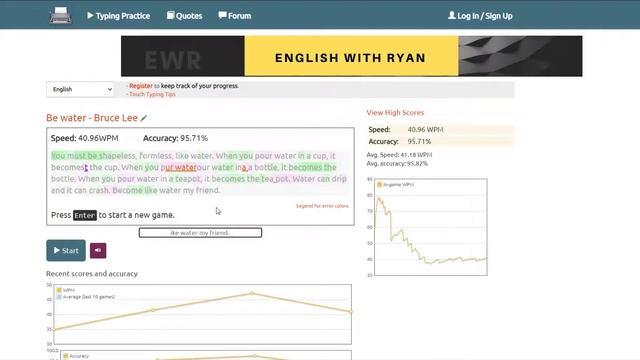Screen dimensions: 640x360
Task: Open the Typing Practice menu item
Action: pos(118,16)
